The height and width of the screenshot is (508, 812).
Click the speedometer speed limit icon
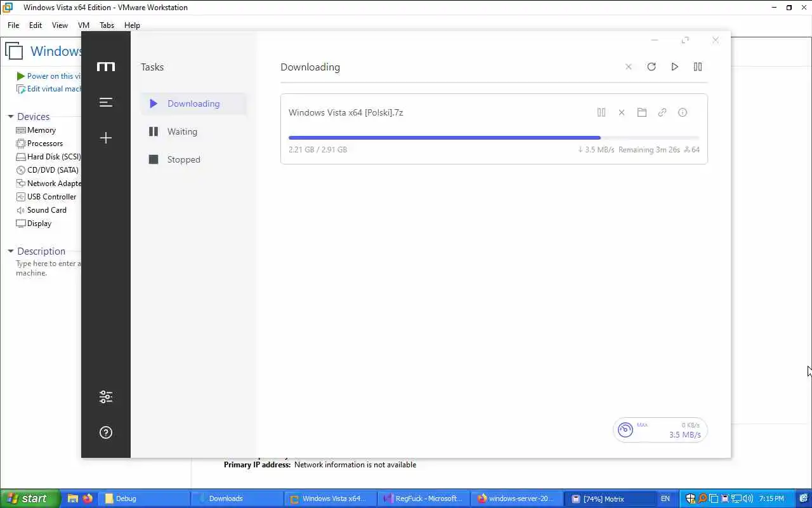coord(625,430)
